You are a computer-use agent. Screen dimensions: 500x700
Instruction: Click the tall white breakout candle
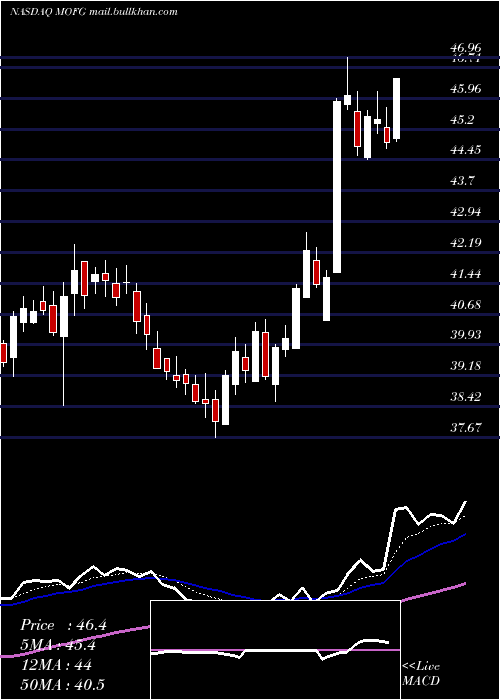[337, 187]
